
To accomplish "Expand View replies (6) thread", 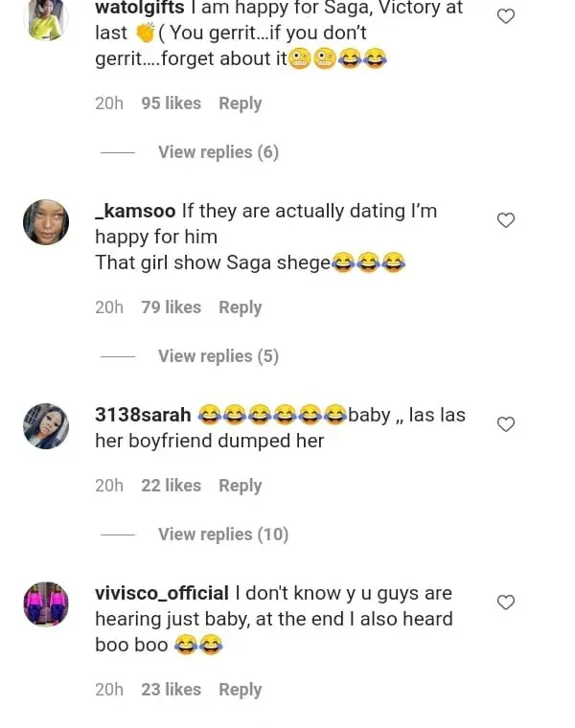I will click(218, 152).
